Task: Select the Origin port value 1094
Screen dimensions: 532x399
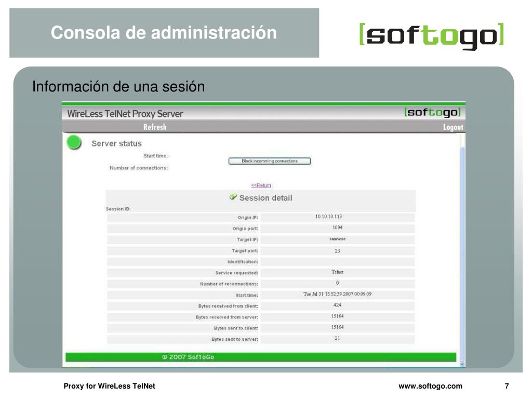Action: coord(337,228)
